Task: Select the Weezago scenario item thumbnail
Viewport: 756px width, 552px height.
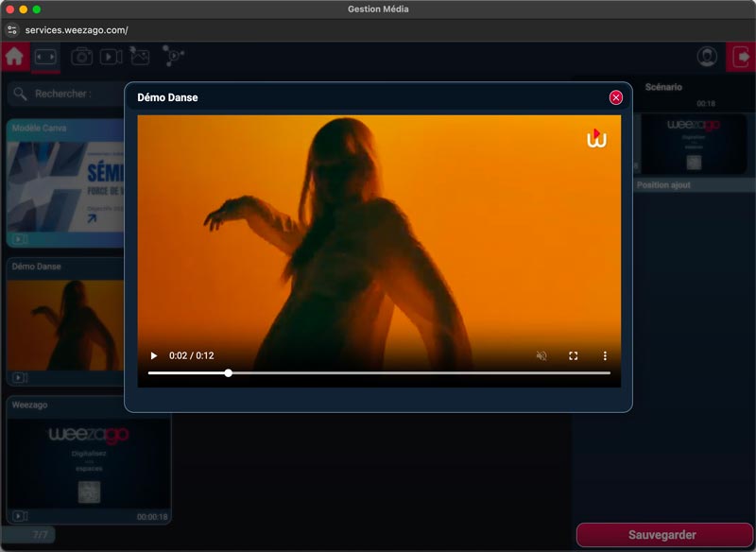Action: [x=694, y=144]
